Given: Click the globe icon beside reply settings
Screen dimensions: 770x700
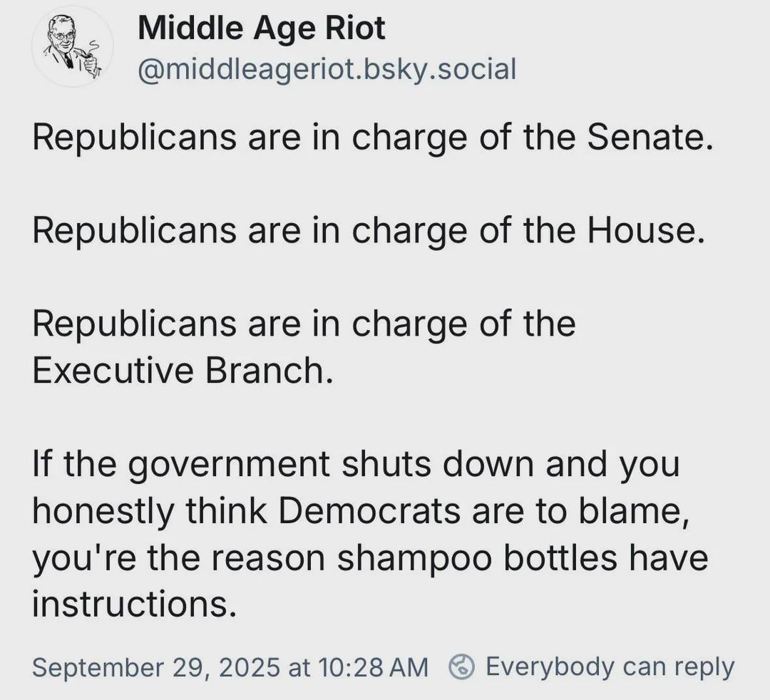Looking at the screenshot, I should [462, 666].
